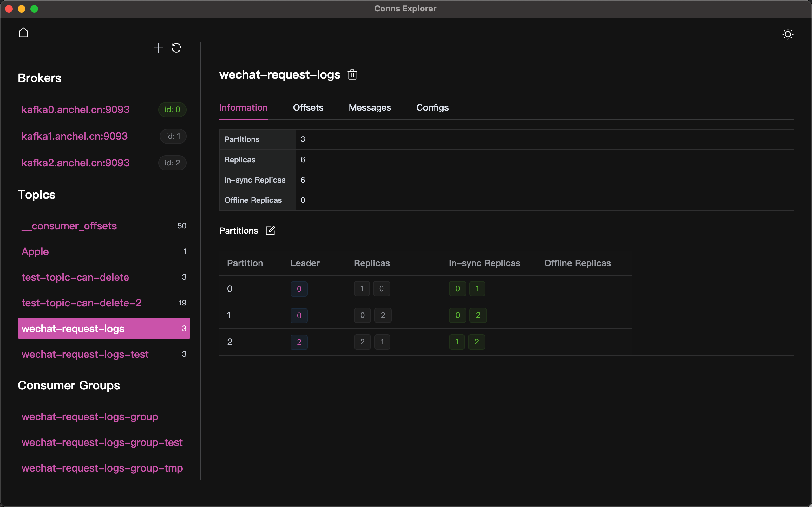
Task: Open broker kafka1.anchel.cn:9093
Action: (75, 136)
